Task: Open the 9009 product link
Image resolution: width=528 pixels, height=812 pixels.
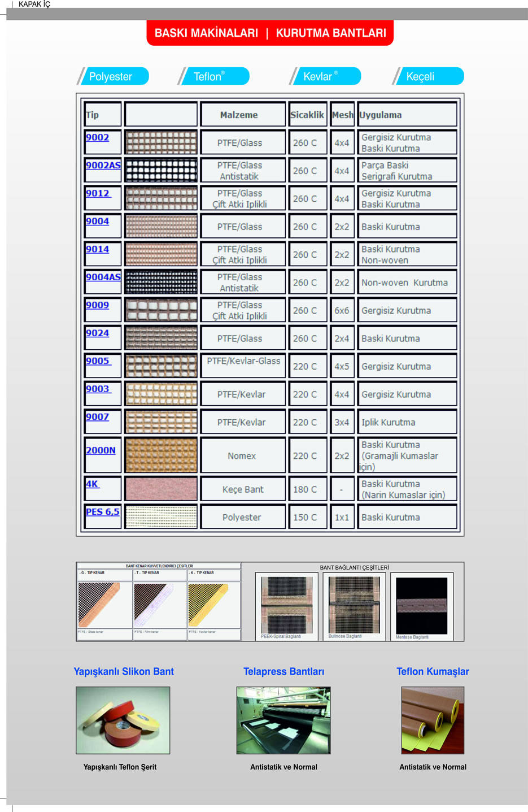Action: click(x=97, y=305)
